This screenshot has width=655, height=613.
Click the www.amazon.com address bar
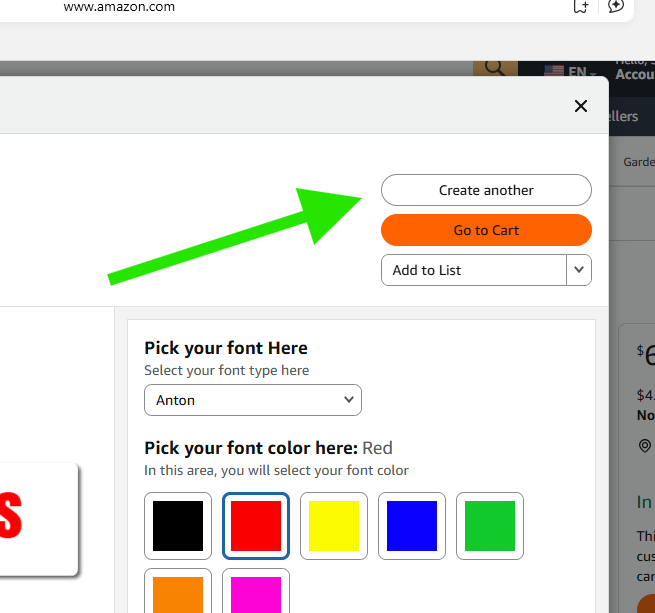click(x=300, y=7)
